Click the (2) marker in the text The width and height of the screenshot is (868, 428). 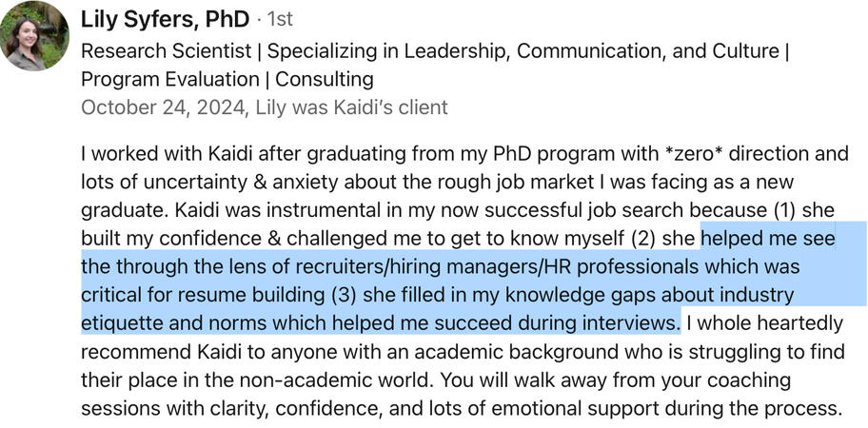[649, 238]
